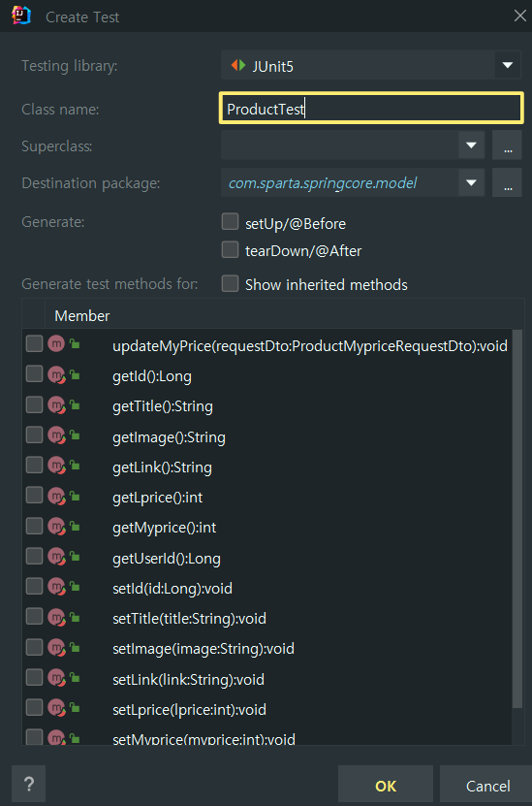
Task: Click method icon beside setImage(image:String)
Action: [x=56, y=648]
